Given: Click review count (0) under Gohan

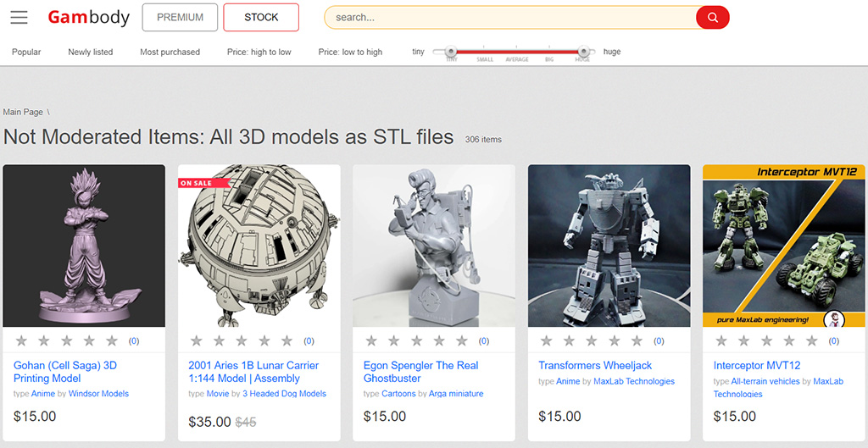Looking at the screenshot, I should coord(134,341).
